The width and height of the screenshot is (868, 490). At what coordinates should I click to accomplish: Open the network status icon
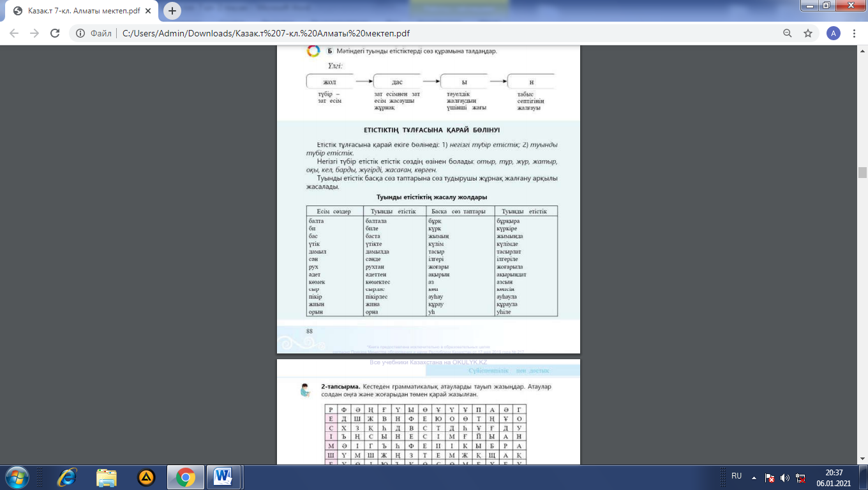pos(800,477)
